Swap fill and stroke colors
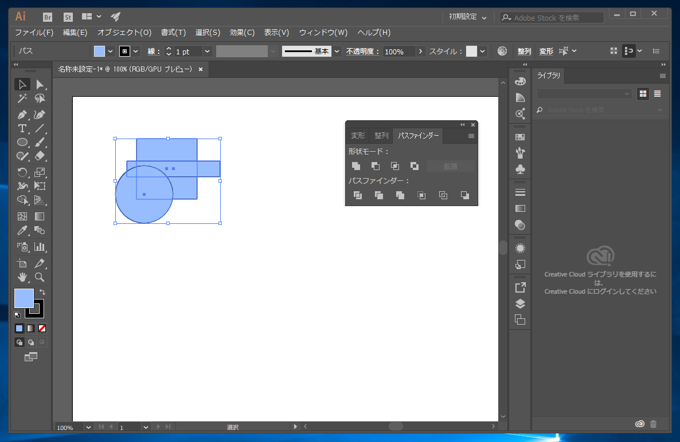 coord(42,292)
